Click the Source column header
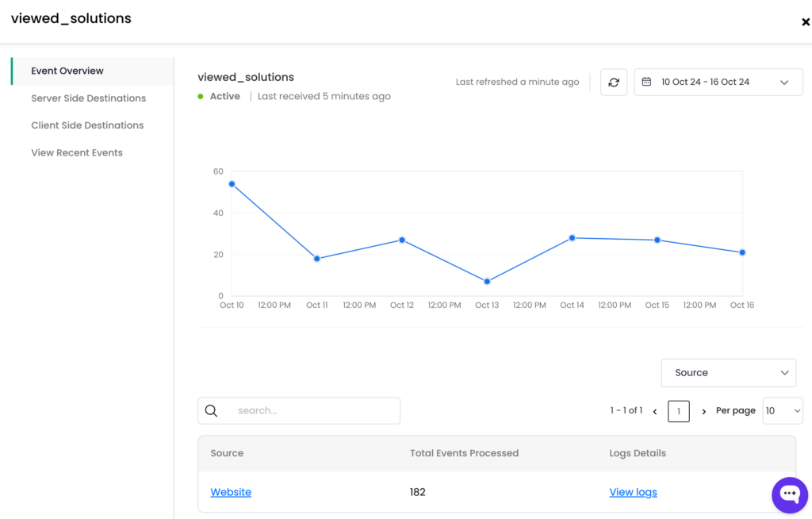This screenshot has width=812, height=519. click(227, 453)
